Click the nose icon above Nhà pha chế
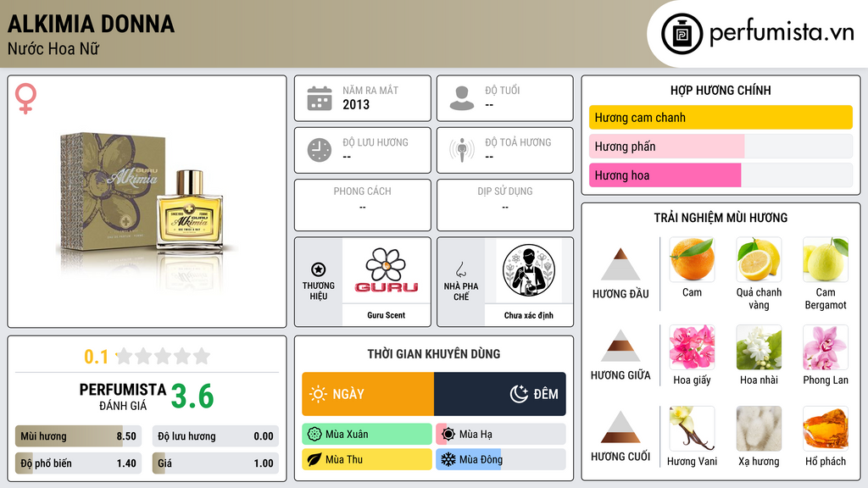This screenshot has height=488, width=868. click(x=460, y=270)
